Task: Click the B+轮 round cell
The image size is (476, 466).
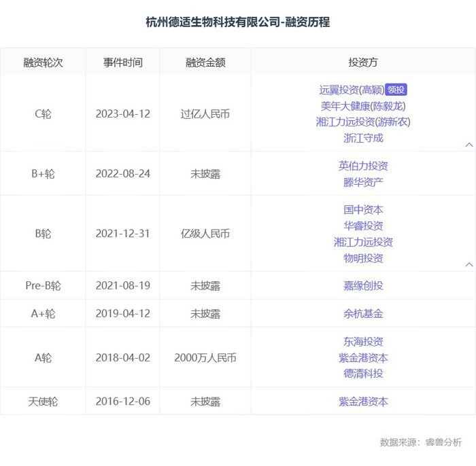Action: 43,174
